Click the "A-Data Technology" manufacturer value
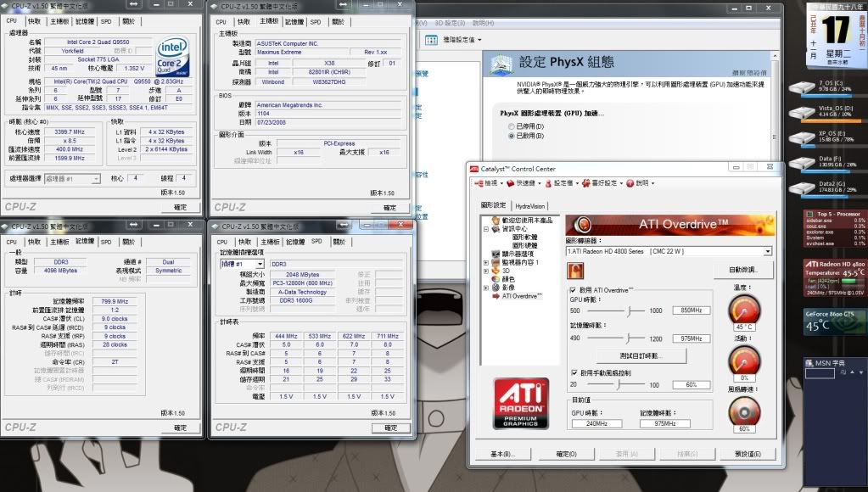 [302, 292]
